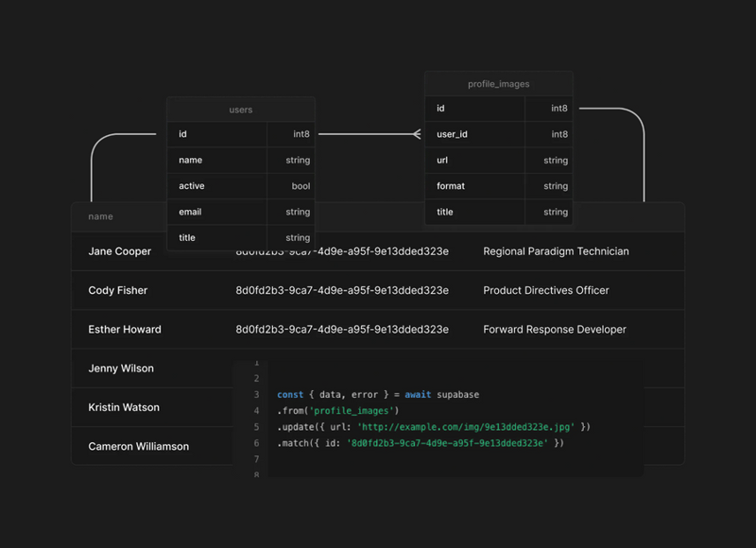This screenshot has width=756, height=548.
Task: Select the Jenny Wilson row
Action: click(123, 368)
